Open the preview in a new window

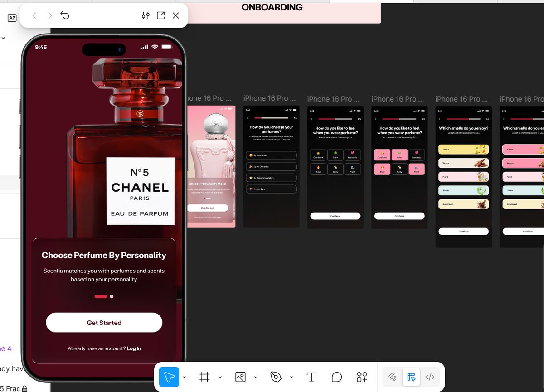pos(160,15)
